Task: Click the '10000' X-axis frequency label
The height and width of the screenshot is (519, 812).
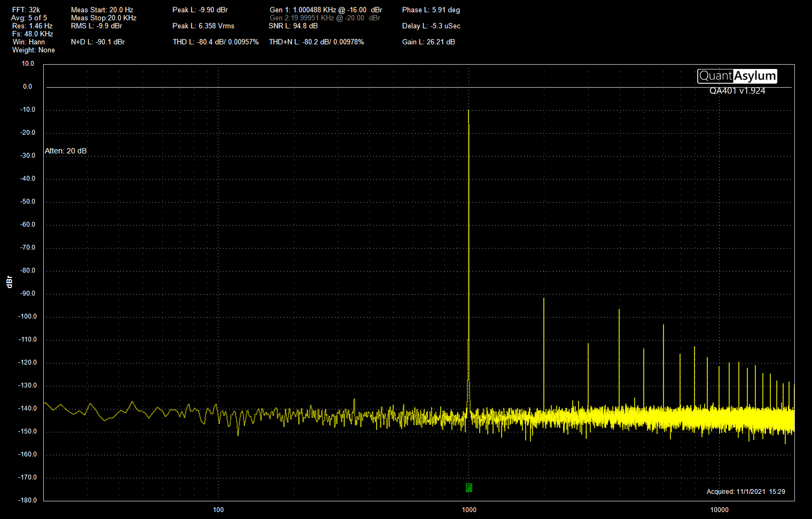Action: pos(720,509)
